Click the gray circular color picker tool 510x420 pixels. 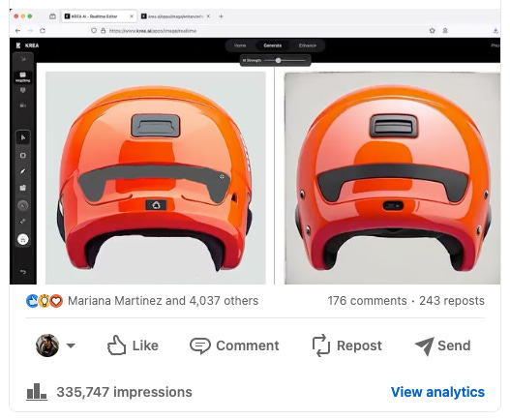(23, 205)
